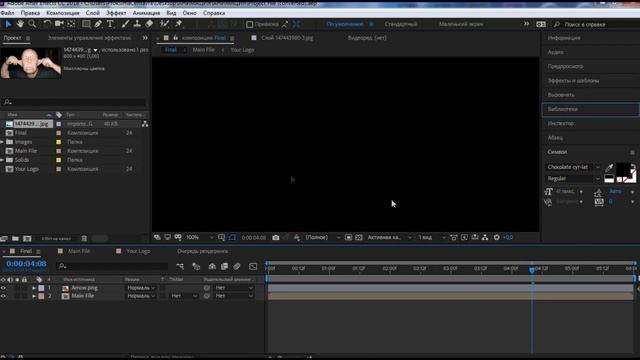Open the Эффект menu
The image size is (640, 360).
[x=116, y=13]
